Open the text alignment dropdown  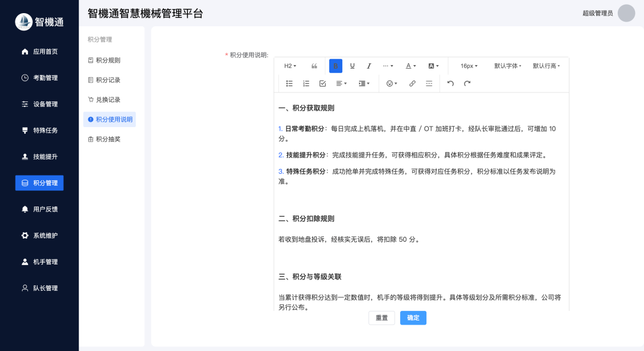point(341,84)
